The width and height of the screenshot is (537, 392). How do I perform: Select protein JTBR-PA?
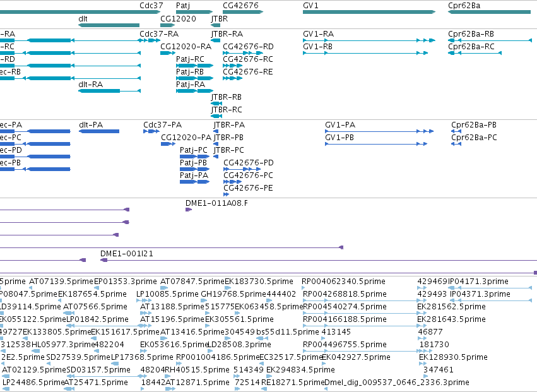click(x=229, y=125)
